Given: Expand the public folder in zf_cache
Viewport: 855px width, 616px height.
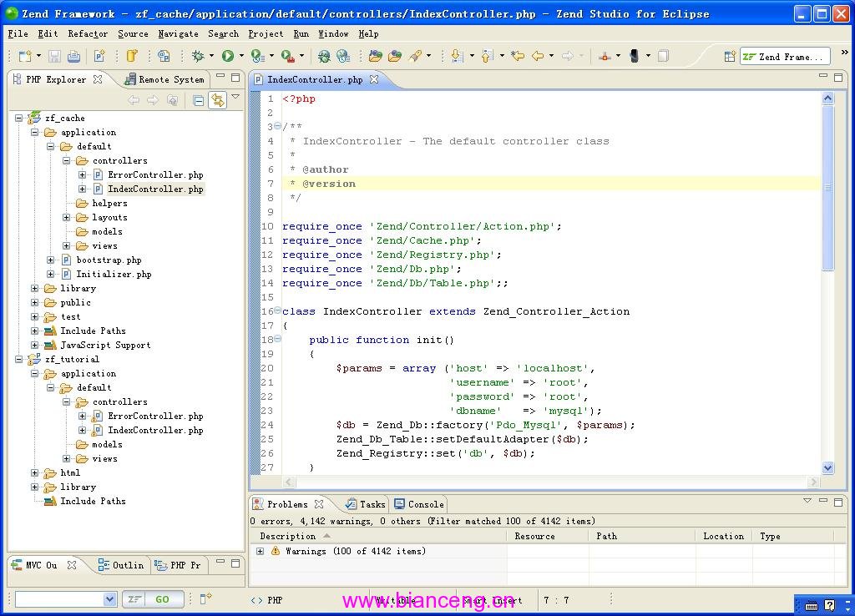Looking at the screenshot, I should (x=35, y=302).
